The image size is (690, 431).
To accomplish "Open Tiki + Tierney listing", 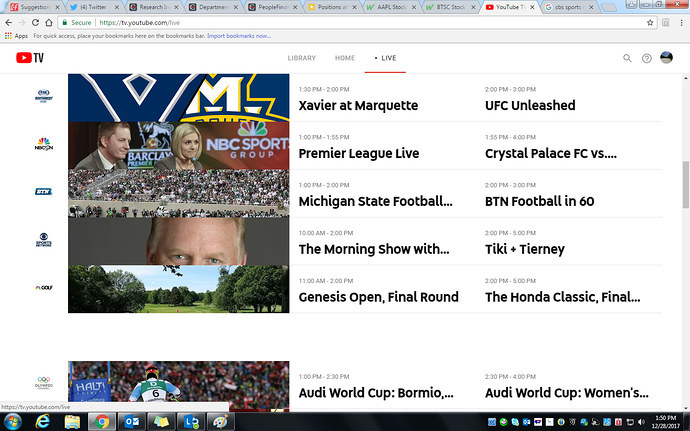I will coord(525,250).
